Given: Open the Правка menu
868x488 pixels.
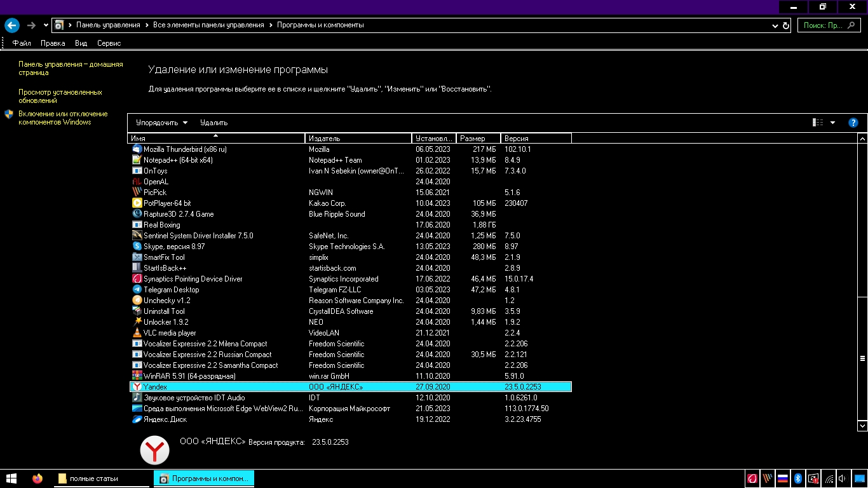Looking at the screenshot, I should [x=53, y=43].
